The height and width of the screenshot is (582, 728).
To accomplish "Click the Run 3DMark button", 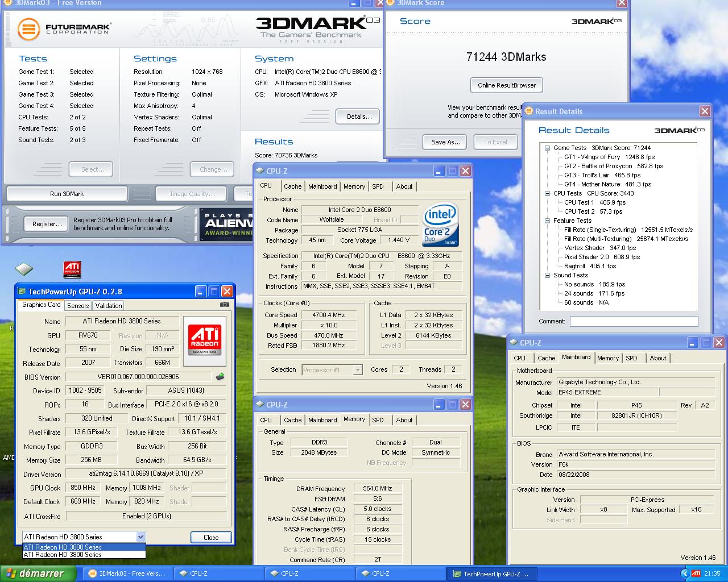I will (x=67, y=194).
